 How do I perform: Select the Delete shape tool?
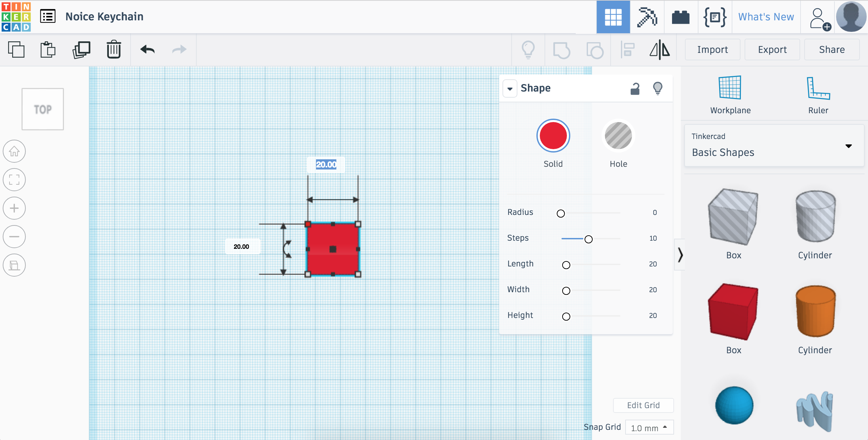[114, 50]
